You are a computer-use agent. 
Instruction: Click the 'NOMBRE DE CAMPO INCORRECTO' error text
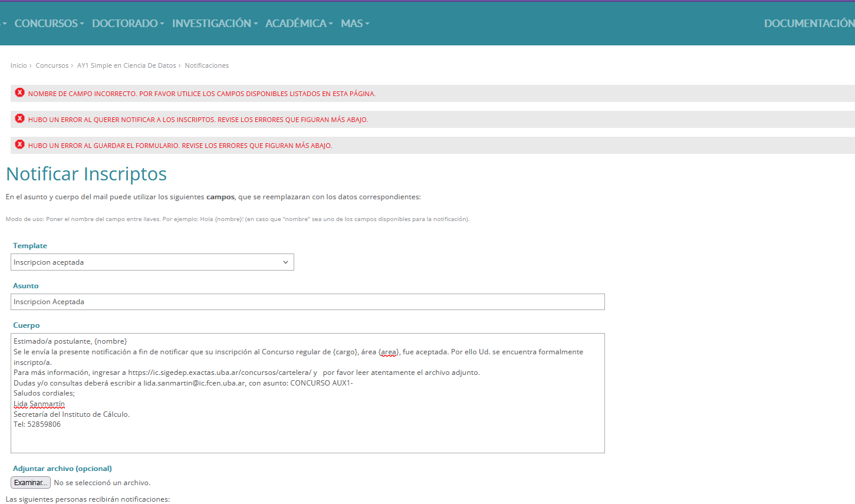coord(202,94)
